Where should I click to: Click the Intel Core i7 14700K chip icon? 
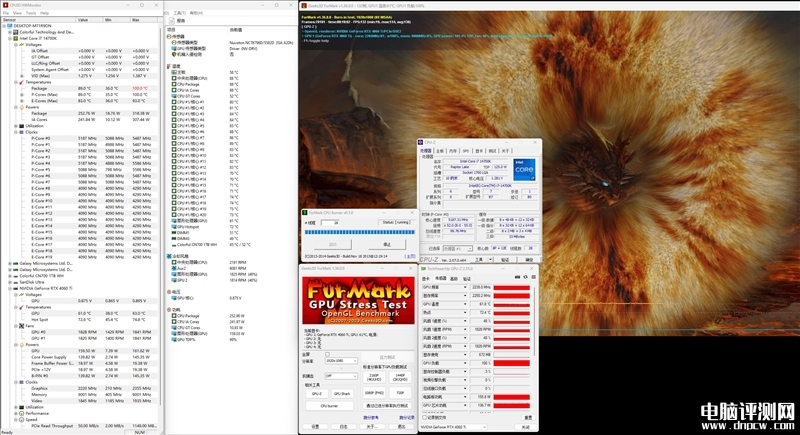click(16, 38)
